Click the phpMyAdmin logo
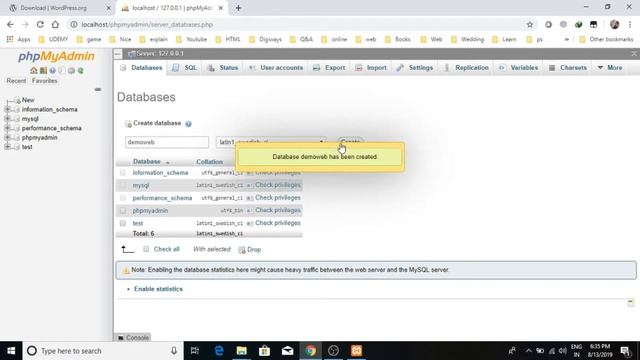The width and height of the screenshot is (640, 360). (x=56, y=56)
